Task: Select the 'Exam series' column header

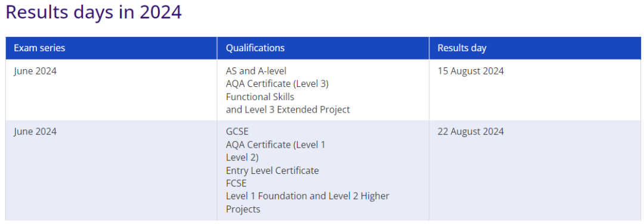Action: pos(112,48)
